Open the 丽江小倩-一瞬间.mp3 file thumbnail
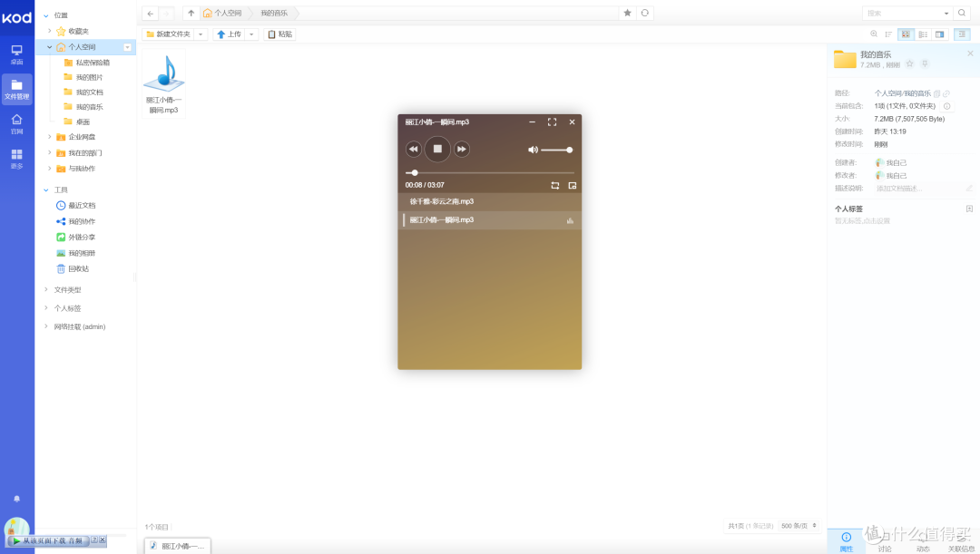The image size is (980, 554). 163,83
